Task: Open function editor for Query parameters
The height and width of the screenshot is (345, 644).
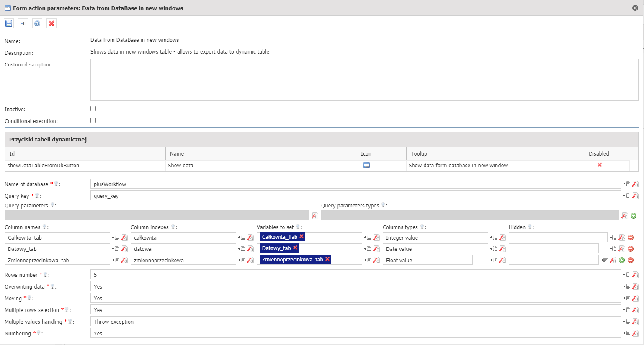Action: coord(315,216)
